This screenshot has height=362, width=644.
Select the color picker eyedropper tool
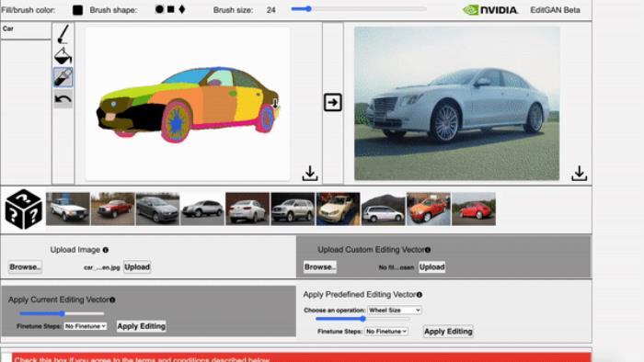pyautogui.click(x=63, y=77)
